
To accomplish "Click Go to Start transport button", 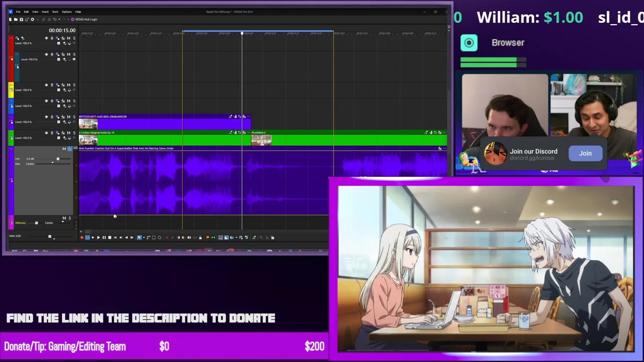I will coord(115,237).
